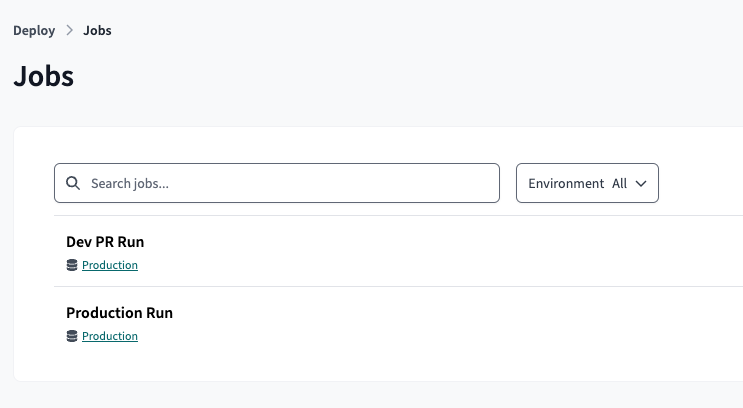
Task: Click the breadcrumb chevron separator after Deploy
Action: point(70,31)
